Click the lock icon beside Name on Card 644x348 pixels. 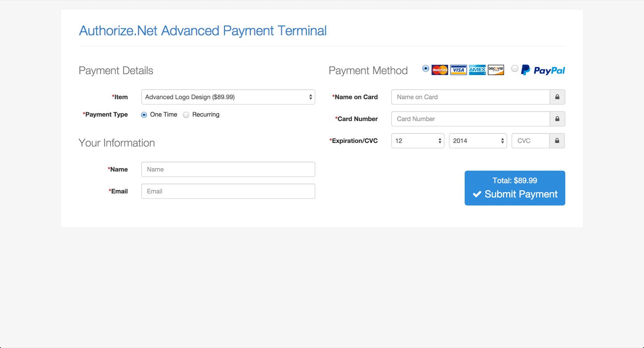point(557,97)
